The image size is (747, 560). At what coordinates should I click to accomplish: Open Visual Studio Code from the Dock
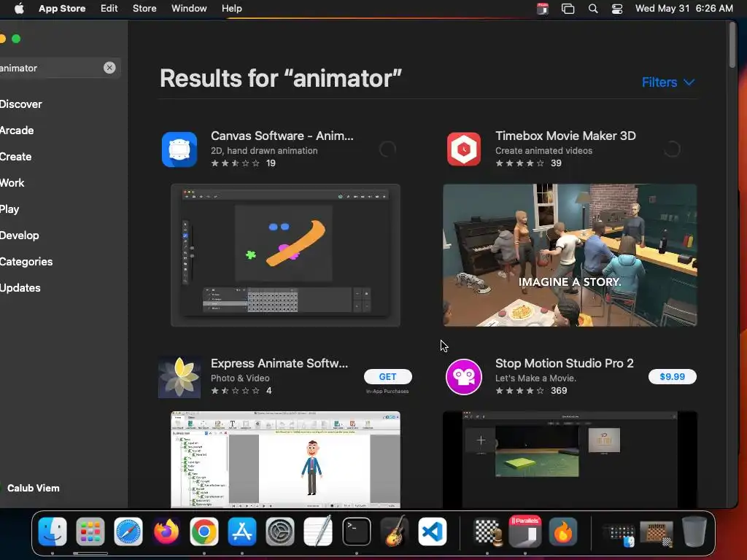click(x=433, y=532)
